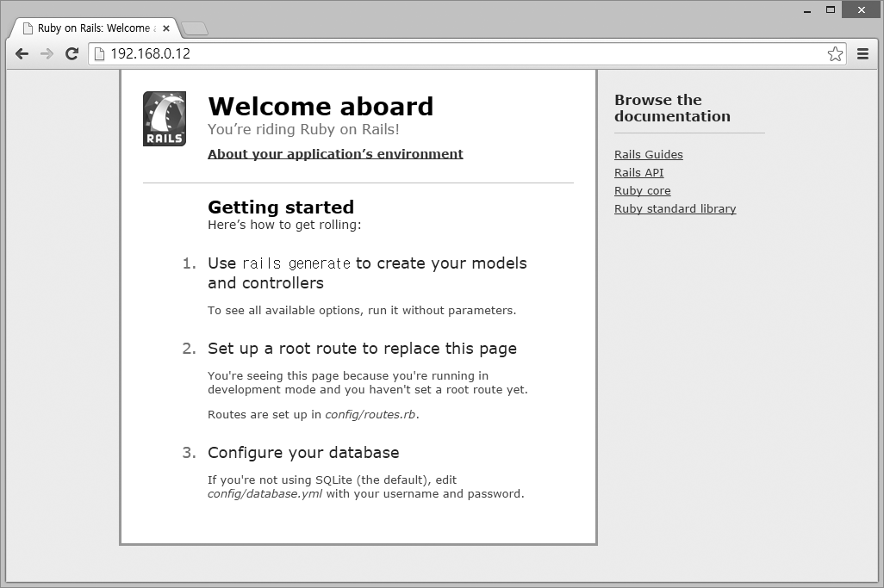884x588 pixels.
Task: Minimize the browser window
Action: 806,10
